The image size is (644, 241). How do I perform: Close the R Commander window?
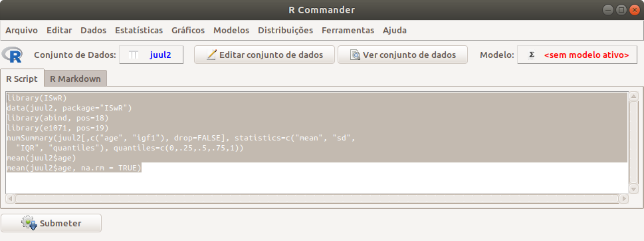(634, 10)
